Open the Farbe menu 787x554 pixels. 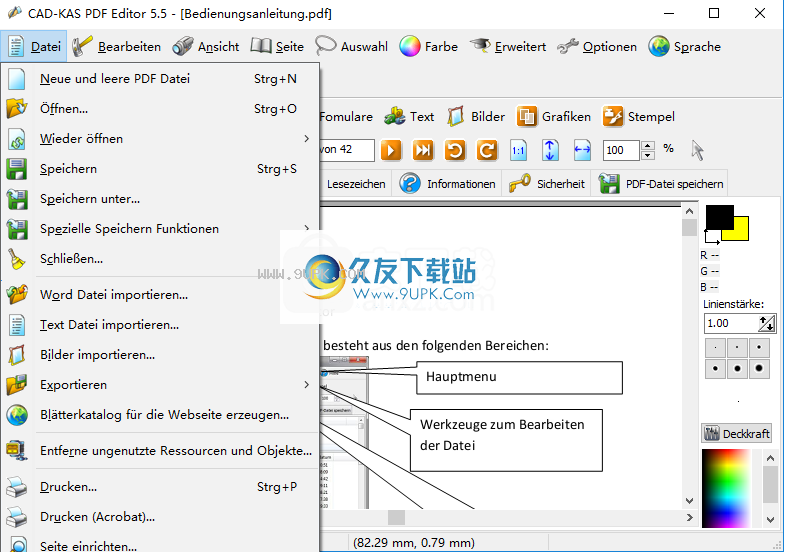[429, 47]
